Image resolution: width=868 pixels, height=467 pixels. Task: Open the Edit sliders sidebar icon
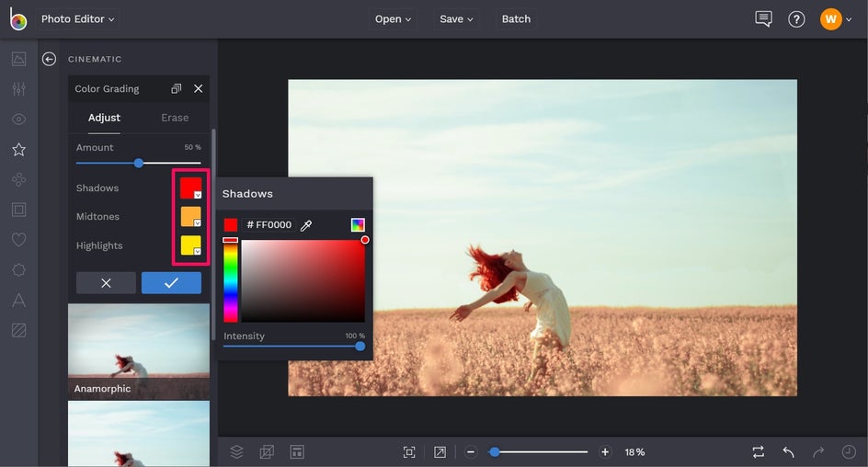pos(18,88)
